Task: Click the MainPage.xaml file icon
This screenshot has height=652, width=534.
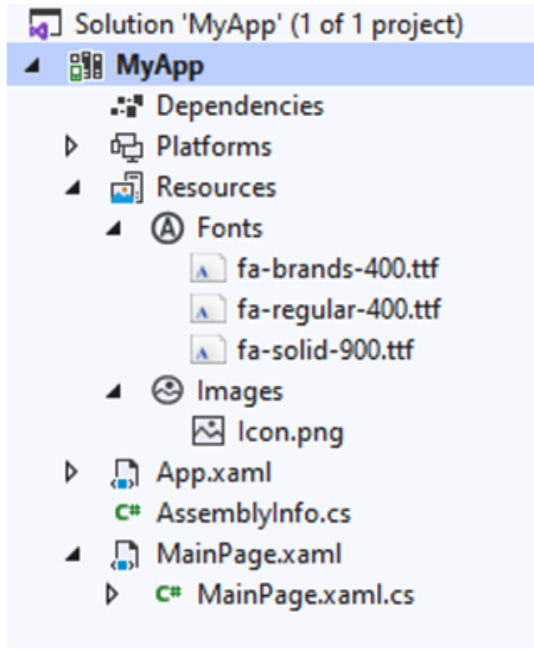Action: click(x=125, y=555)
